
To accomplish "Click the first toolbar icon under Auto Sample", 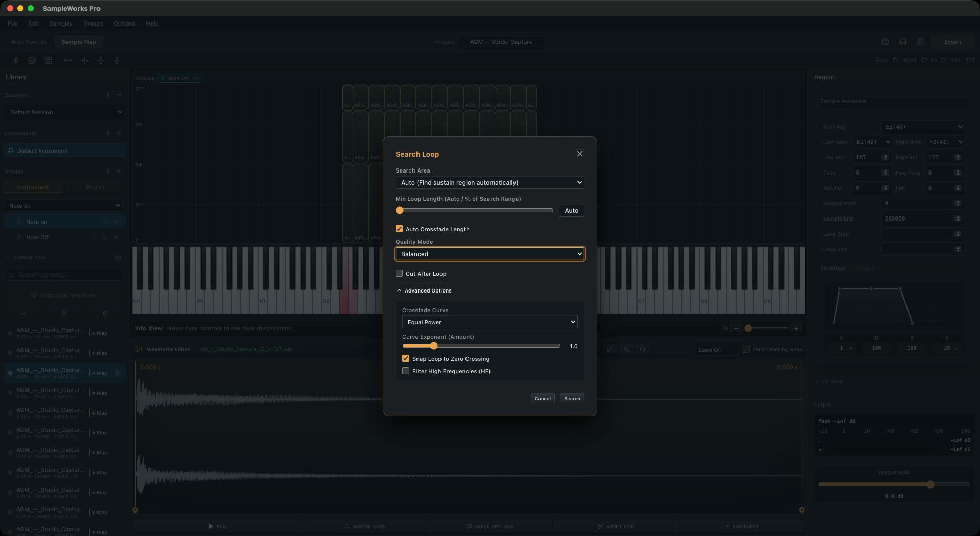I will point(16,60).
